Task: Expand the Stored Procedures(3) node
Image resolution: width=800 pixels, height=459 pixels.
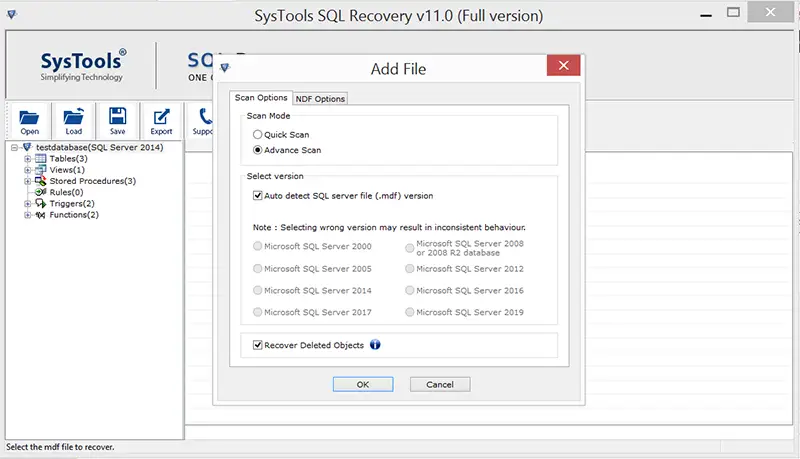Action: coord(28,181)
